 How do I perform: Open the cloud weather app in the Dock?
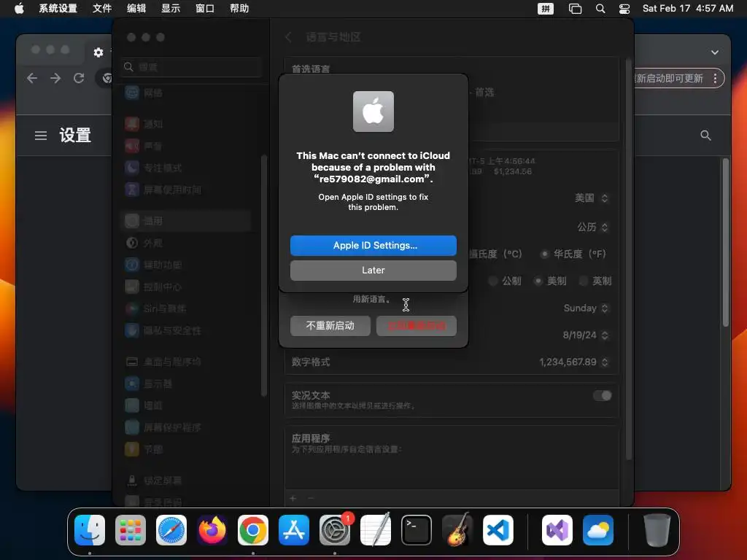598,530
